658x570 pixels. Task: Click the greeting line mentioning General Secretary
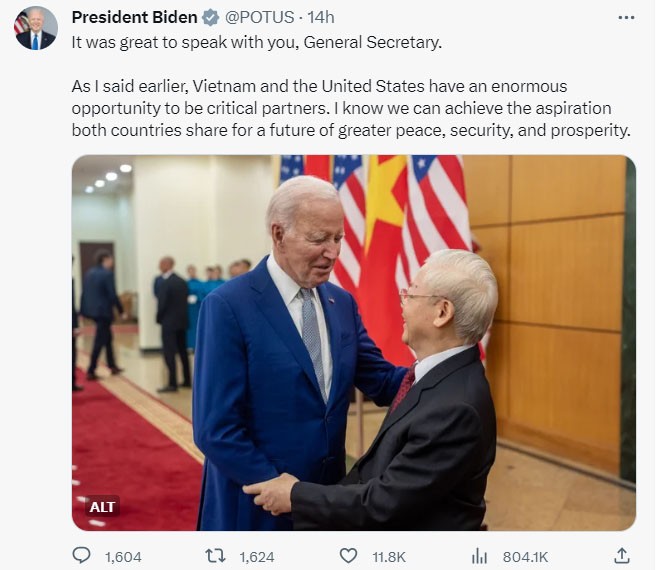click(256, 42)
